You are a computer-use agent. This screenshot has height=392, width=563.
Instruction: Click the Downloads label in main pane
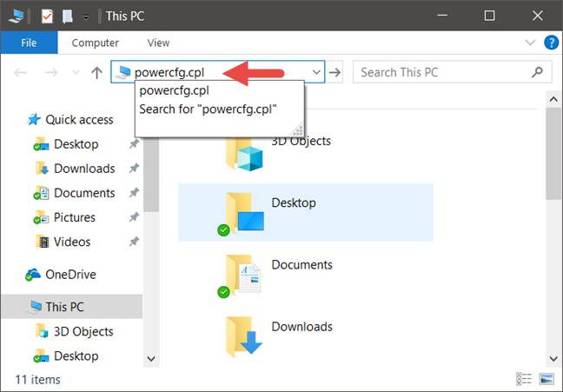pyautogui.click(x=302, y=327)
